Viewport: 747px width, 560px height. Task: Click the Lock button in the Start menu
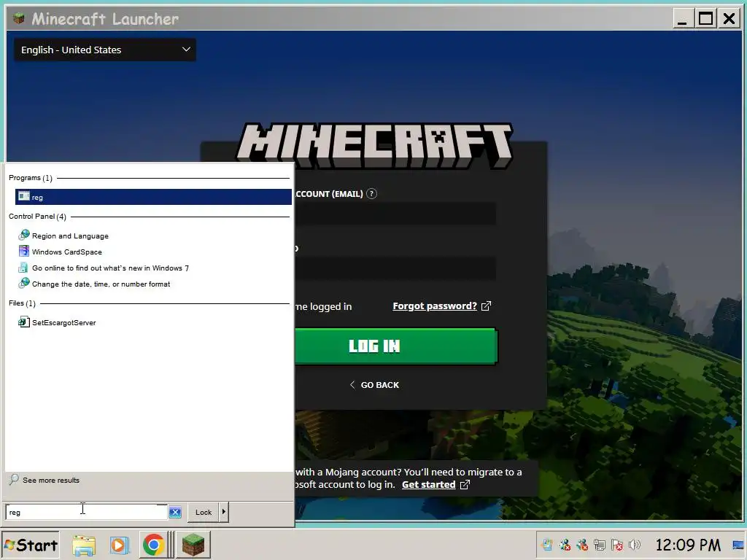coord(204,513)
